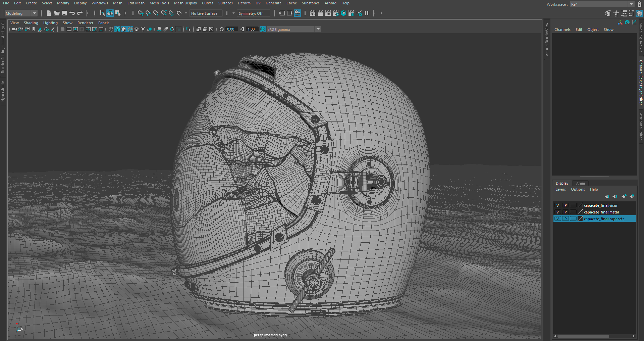
Task: Click the New Scene icon
Action: tap(49, 13)
